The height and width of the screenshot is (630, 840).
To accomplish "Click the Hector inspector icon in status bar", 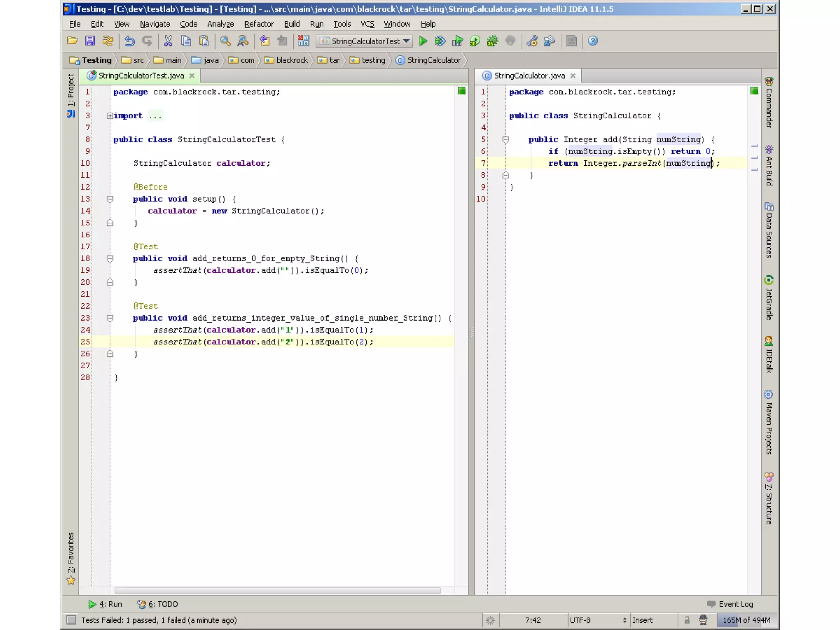I will (x=703, y=620).
